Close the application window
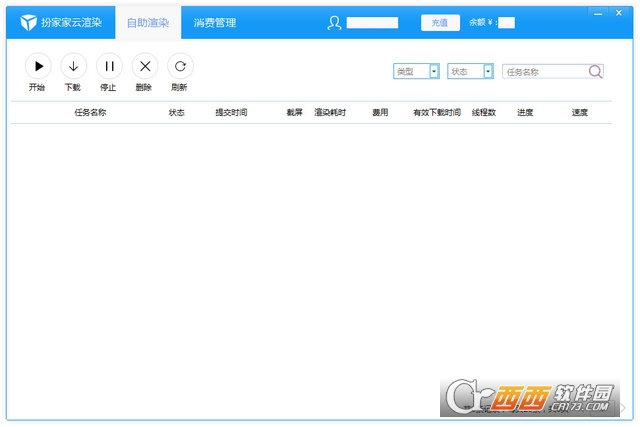Image resolution: width=640 pixels, height=427 pixels. [619, 13]
